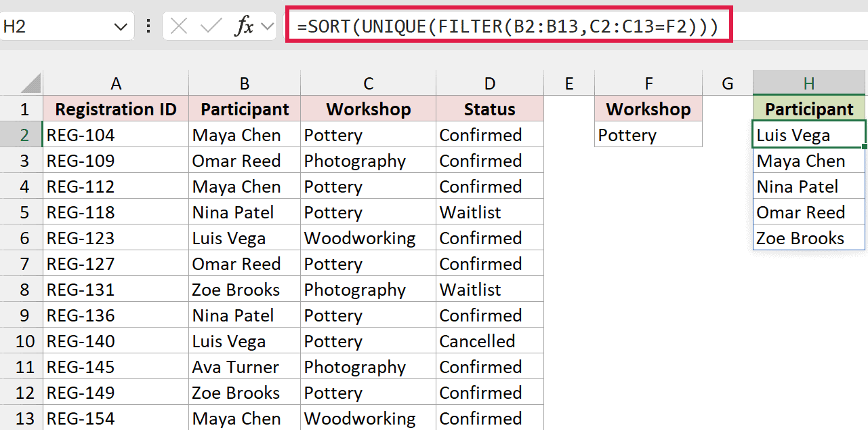Click Pottery in the REG-104 row

pyautogui.click(x=368, y=135)
